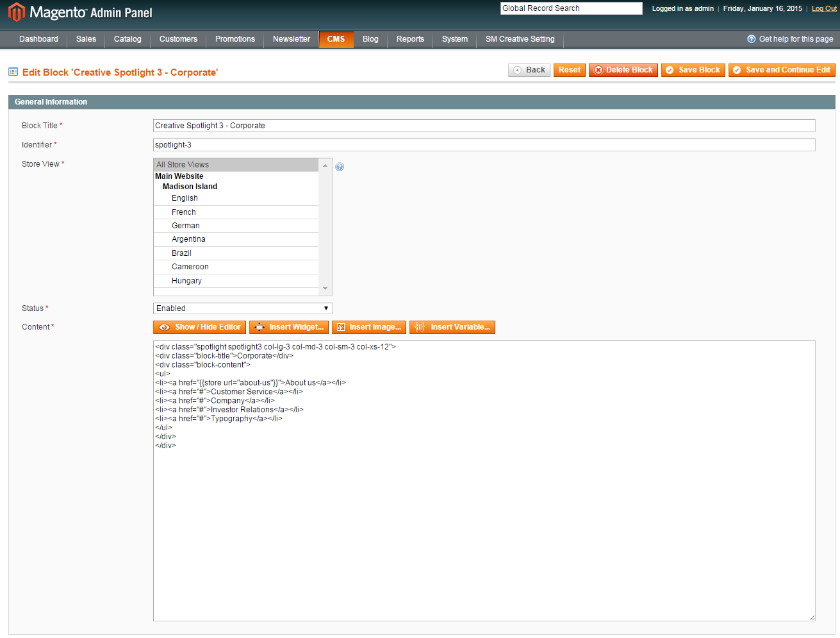Click the Delete Block button
Viewport: 840px width, 638px height.
[623, 70]
